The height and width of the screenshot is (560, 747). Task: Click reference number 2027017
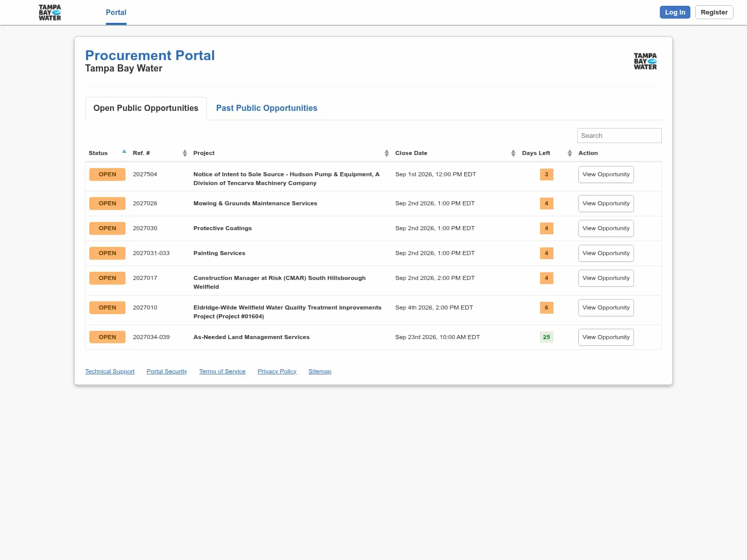pos(145,278)
